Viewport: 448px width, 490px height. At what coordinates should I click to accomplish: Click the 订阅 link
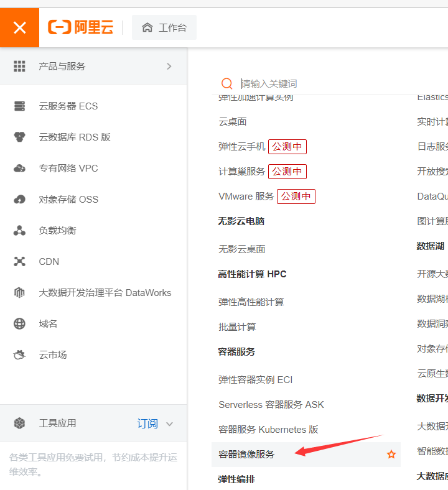tap(147, 423)
